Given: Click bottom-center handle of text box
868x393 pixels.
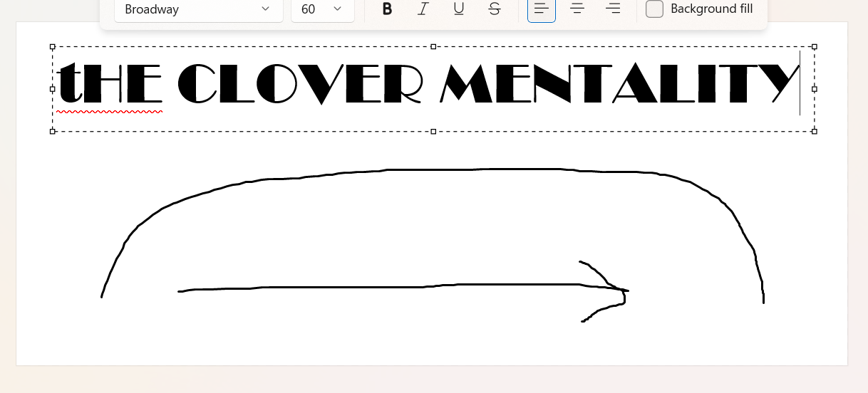Looking at the screenshot, I should (x=433, y=131).
